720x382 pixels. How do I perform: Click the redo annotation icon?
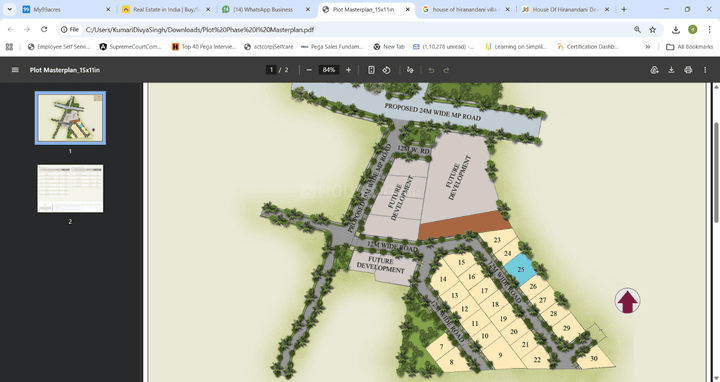click(x=446, y=70)
